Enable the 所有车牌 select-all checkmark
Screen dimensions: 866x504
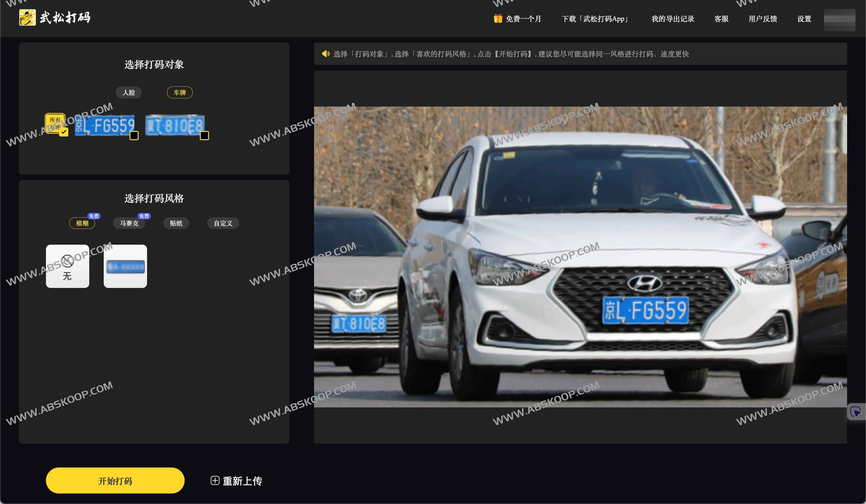pos(63,132)
